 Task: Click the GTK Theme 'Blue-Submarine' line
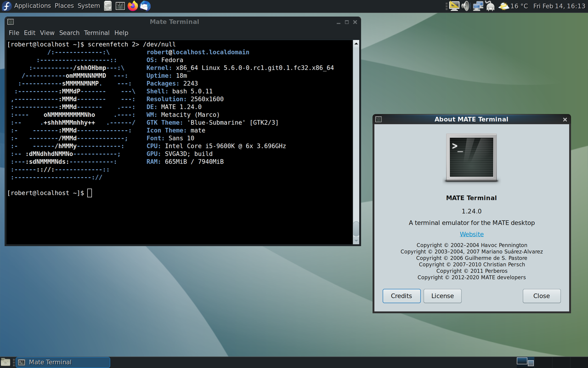coord(213,123)
